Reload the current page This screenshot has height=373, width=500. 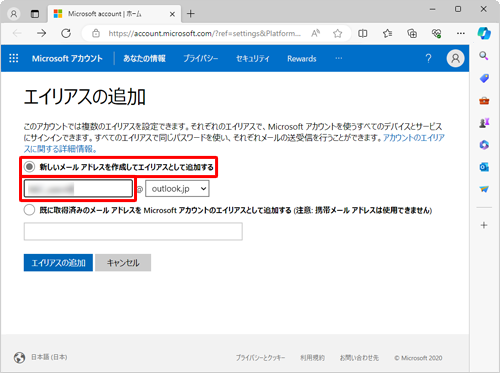tap(66, 33)
